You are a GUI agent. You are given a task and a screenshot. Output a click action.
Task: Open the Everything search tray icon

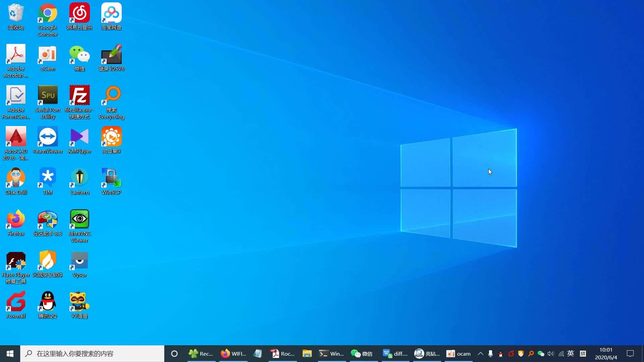point(531,354)
